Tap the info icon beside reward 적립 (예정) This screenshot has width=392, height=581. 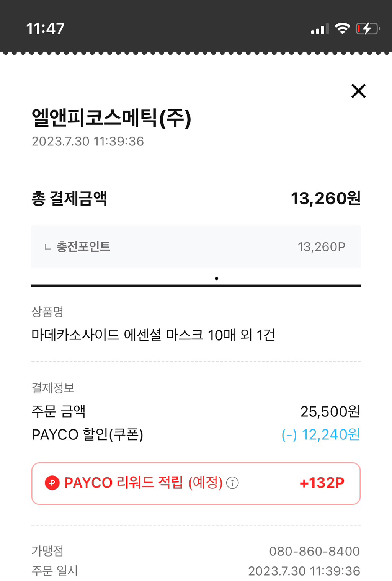232,483
